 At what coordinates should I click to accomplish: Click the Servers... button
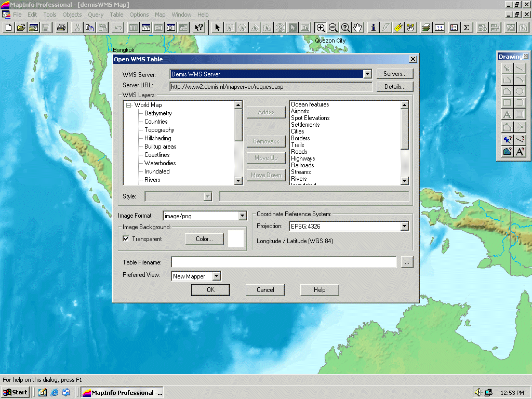[x=395, y=74]
